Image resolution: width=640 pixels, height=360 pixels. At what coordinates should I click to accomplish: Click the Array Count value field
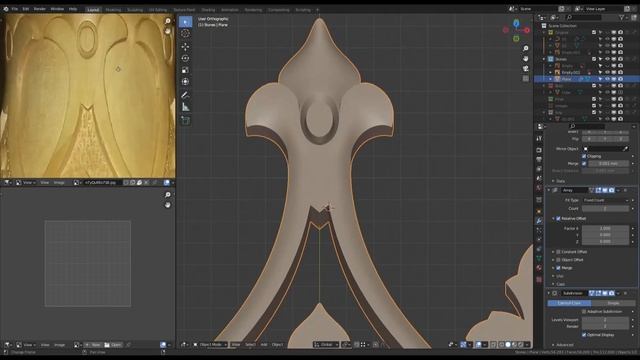pos(605,209)
